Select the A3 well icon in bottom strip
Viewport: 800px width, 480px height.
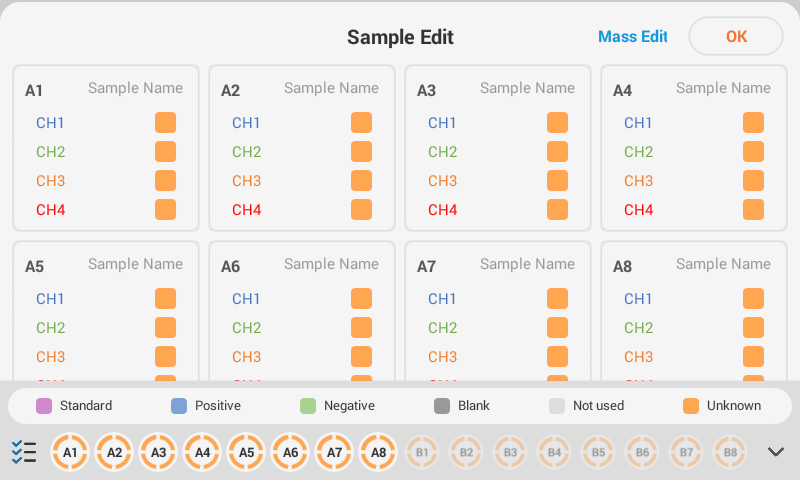coord(158,452)
